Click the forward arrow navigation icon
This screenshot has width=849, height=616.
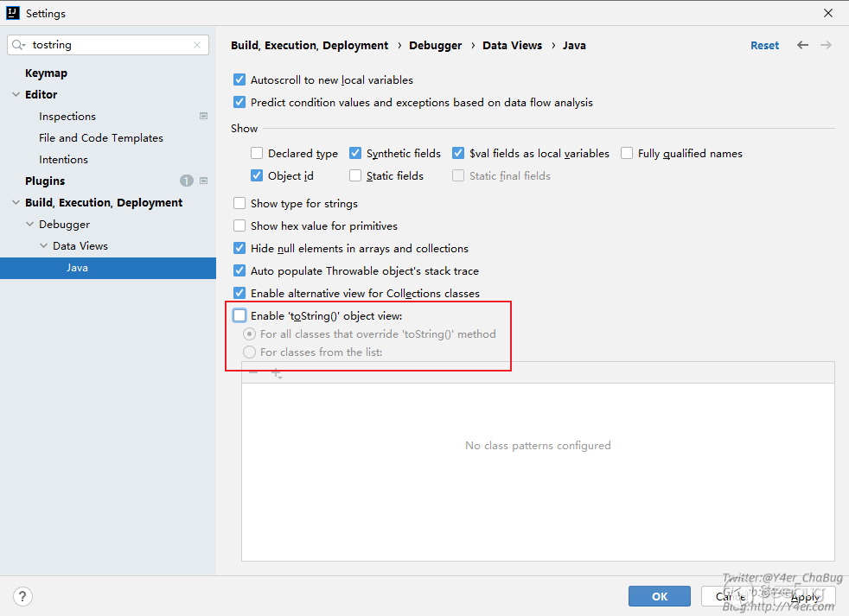tap(826, 45)
